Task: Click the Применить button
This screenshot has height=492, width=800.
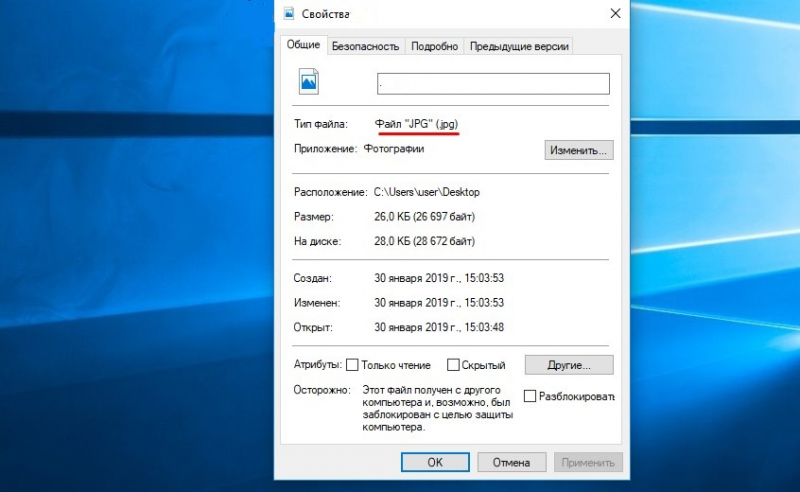Action: [x=588, y=462]
